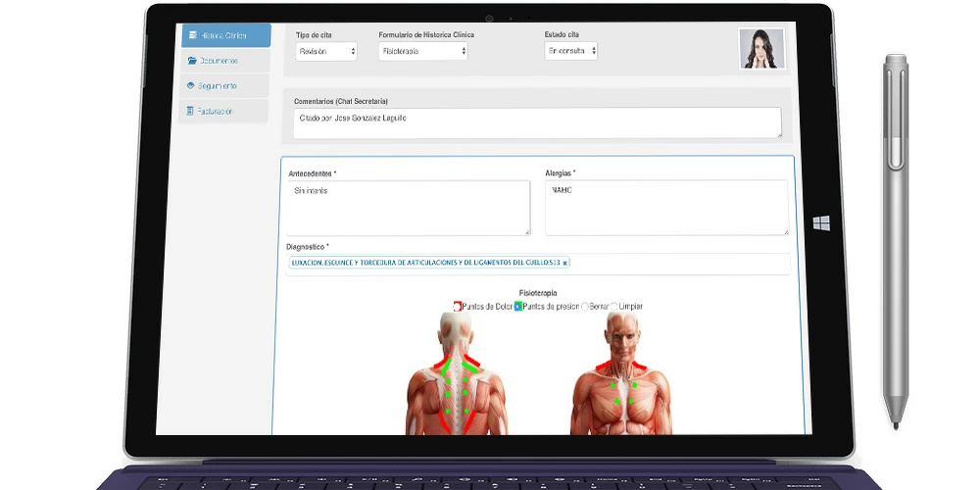Viewport: 980px width, 490px height.
Task: Click inside the Antecedentes text area
Action: tap(408, 208)
